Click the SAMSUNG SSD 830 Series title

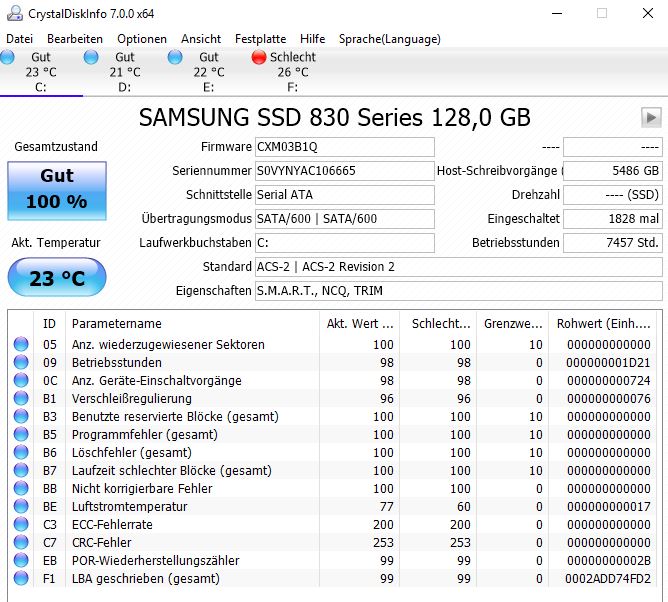335,118
